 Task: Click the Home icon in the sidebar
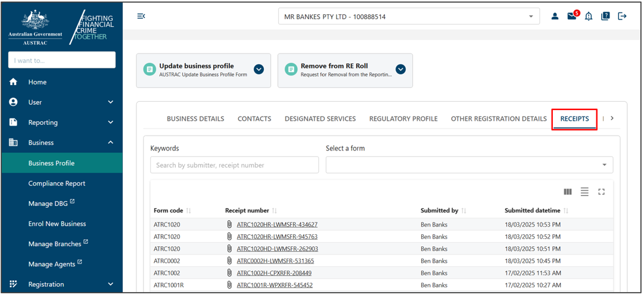(13, 82)
